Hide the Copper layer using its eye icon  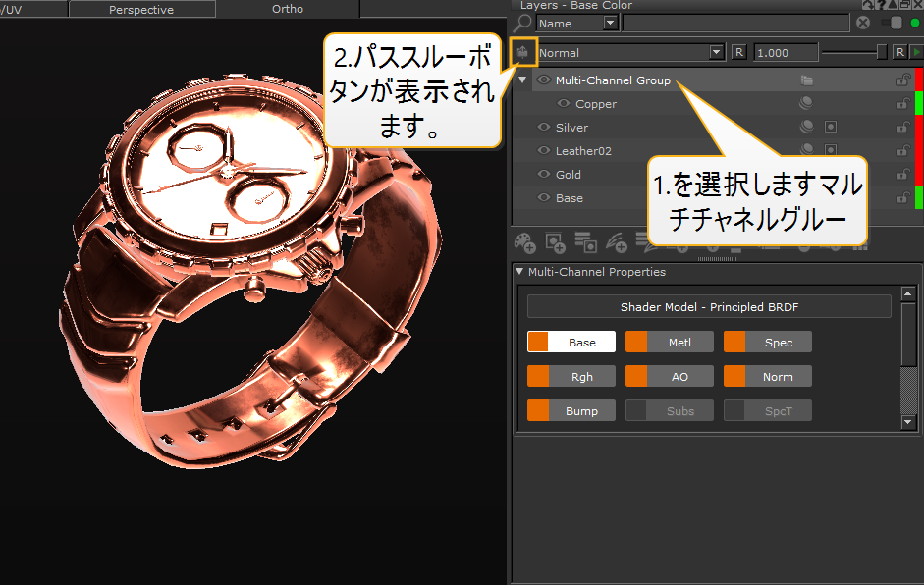pos(564,104)
